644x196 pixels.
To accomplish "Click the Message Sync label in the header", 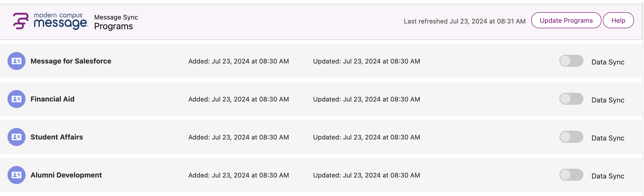I will [x=116, y=17].
